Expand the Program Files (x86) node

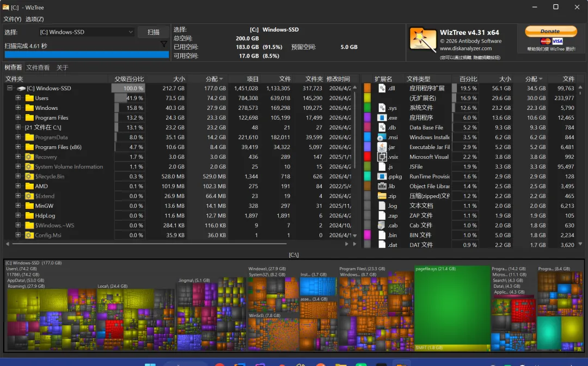click(x=17, y=147)
